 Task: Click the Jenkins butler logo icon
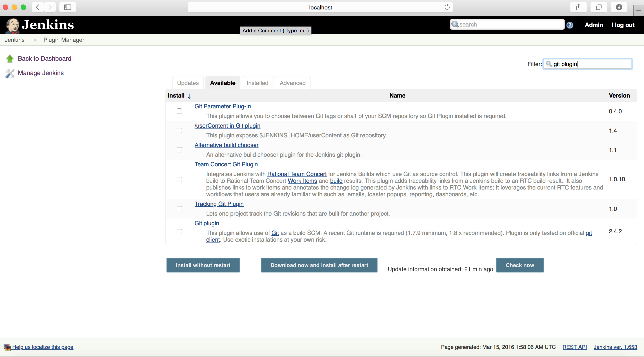point(13,26)
